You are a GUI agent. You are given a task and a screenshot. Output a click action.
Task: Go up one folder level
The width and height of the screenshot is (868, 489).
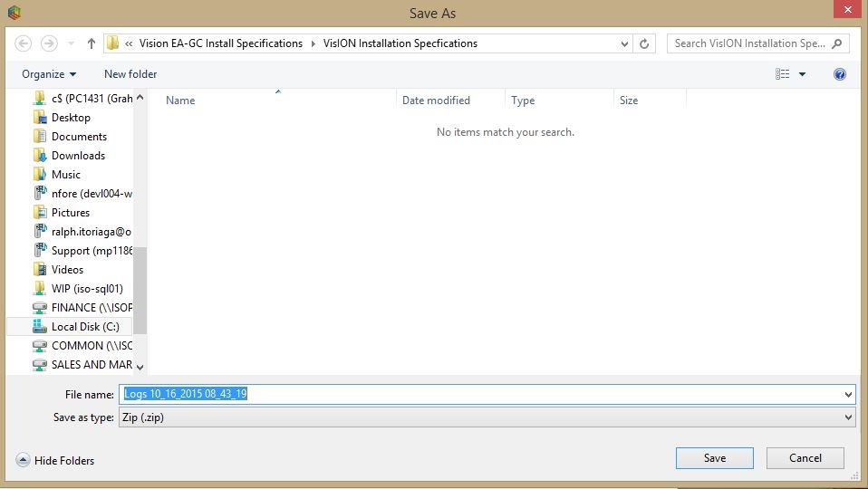tap(92, 43)
